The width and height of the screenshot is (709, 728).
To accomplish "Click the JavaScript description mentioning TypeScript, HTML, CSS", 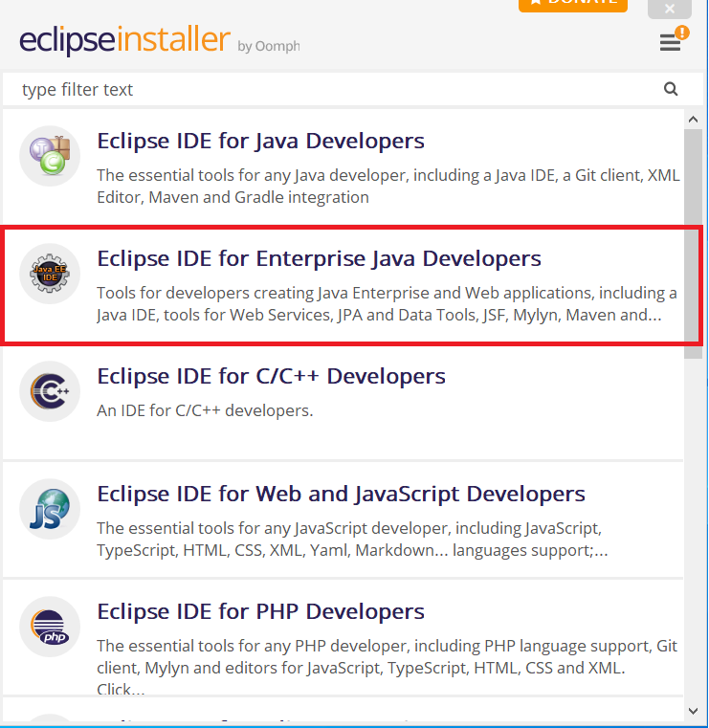I will [x=352, y=539].
